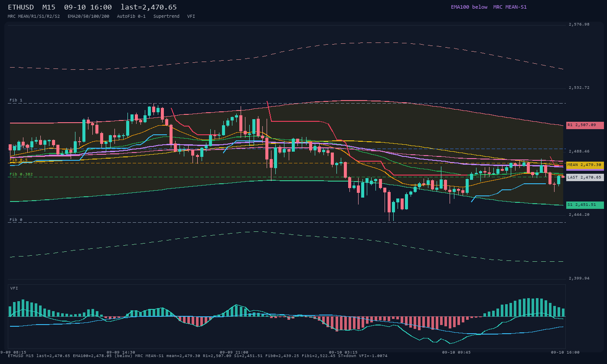Screen dimensions: 607x364
Task: Click the 2,444.20 price axis label
Action: 579,214
